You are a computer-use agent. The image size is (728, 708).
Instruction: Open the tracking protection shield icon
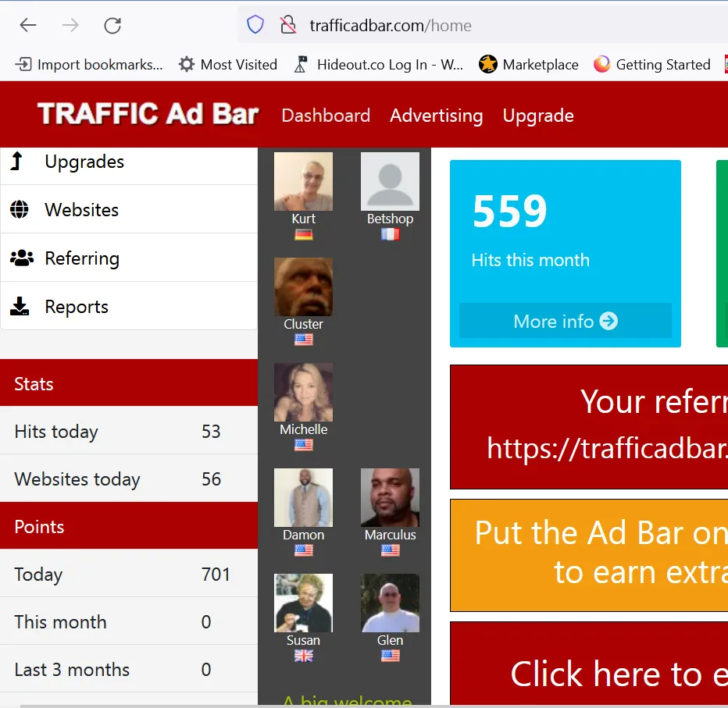pos(255,25)
